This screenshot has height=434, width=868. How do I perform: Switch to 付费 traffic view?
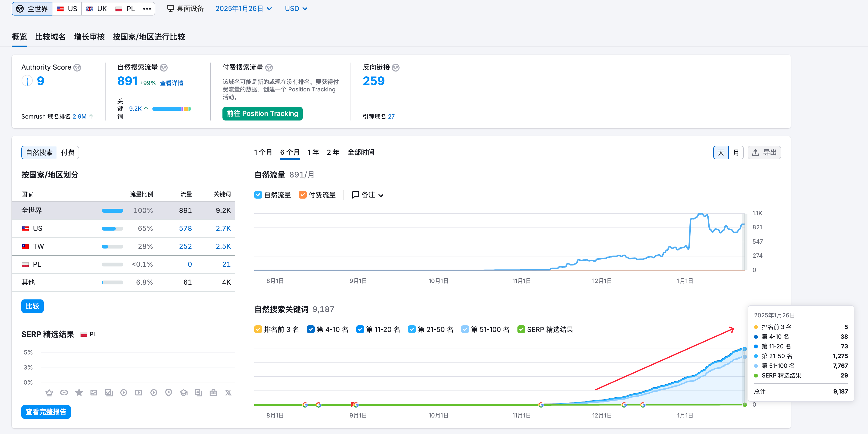tap(68, 153)
